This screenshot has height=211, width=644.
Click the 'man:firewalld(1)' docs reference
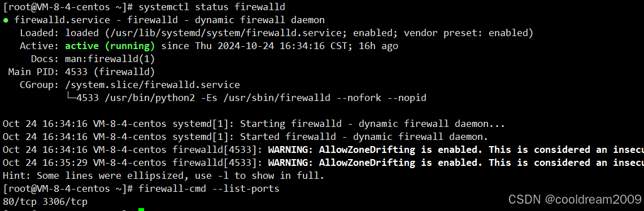click(110, 59)
